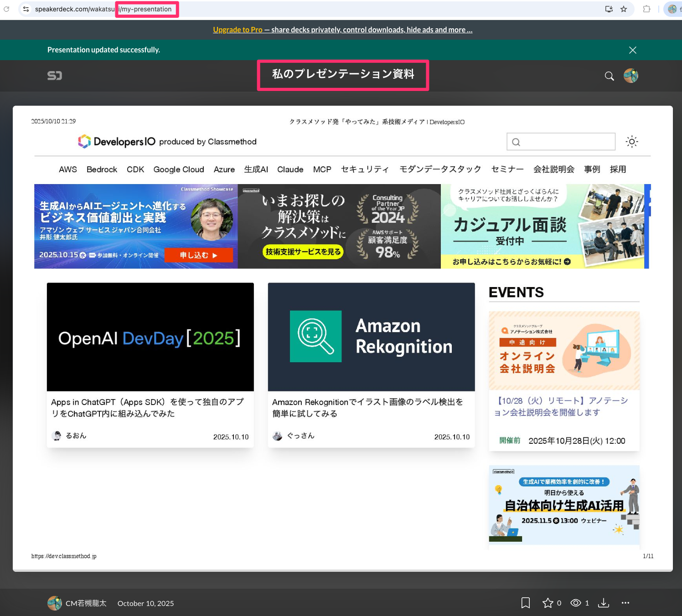Screen dimensions: 682x616
Task: Open the CM若槻龍太 author profile link
Action: click(86, 603)
